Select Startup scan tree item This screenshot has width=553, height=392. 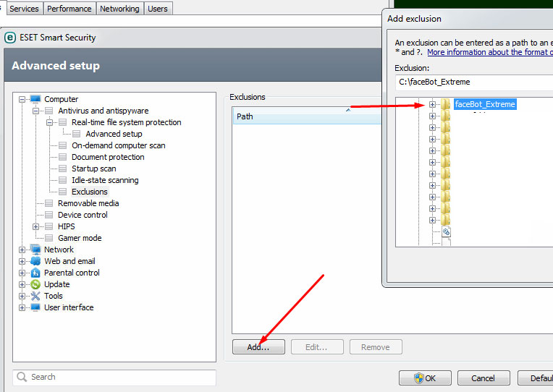(x=94, y=169)
